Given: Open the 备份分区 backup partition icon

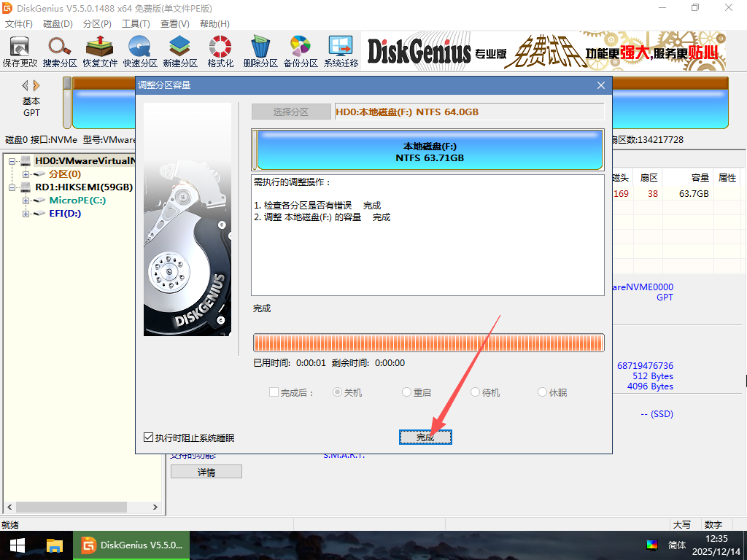Looking at the screenshot, I should [301, 51].
